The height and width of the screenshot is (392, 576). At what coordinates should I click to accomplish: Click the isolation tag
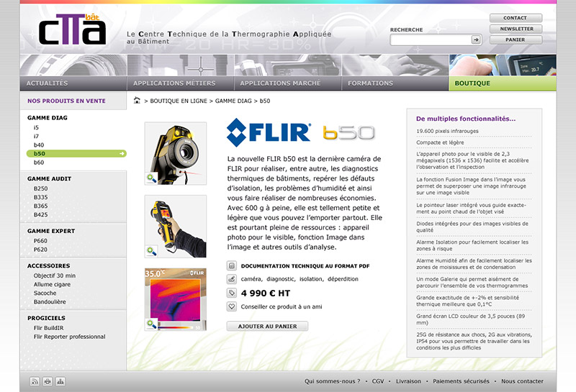pos(311,279)
